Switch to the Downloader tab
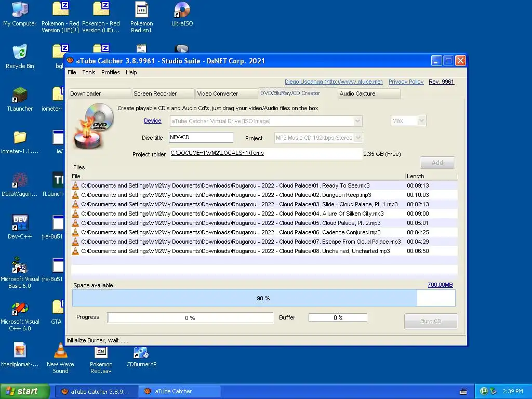This screenshot has height=399, width=532. [100, 94]
